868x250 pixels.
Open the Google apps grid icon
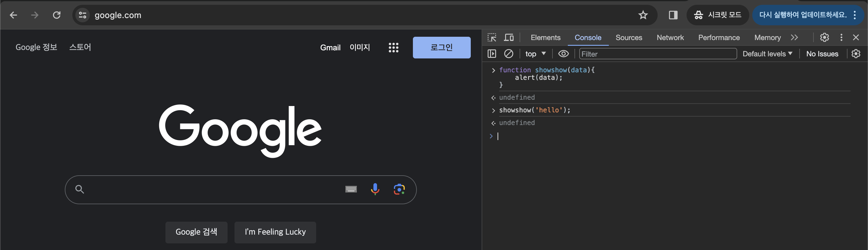[393, 48]
